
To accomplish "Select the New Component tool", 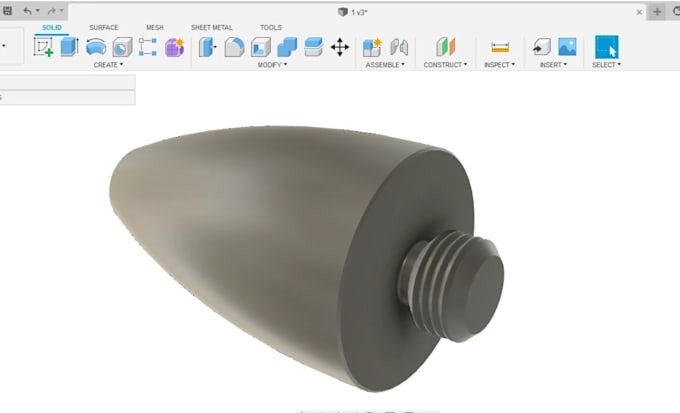I will coord(372,47).
